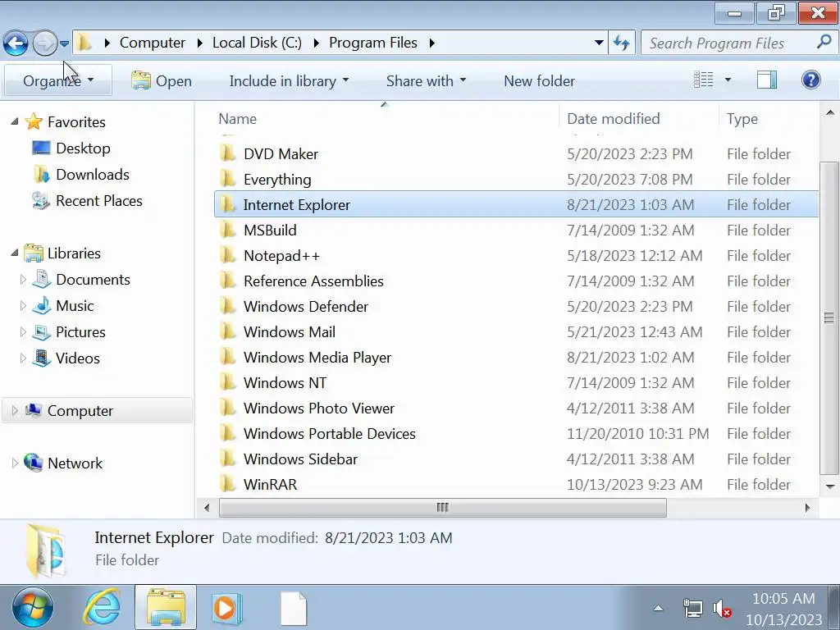
Task: Click the search magnifier icon
Action: (824, 42)
